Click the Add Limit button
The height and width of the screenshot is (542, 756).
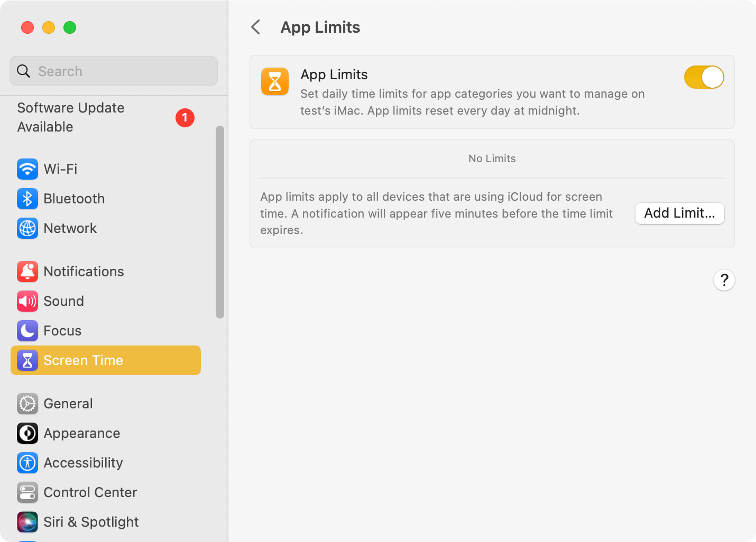[x=679, y=213]
